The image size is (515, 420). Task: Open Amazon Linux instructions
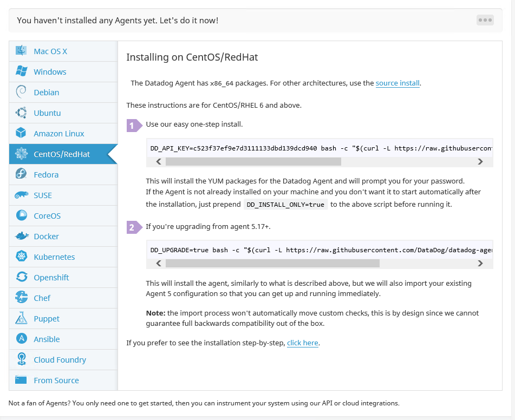point(63,134)
